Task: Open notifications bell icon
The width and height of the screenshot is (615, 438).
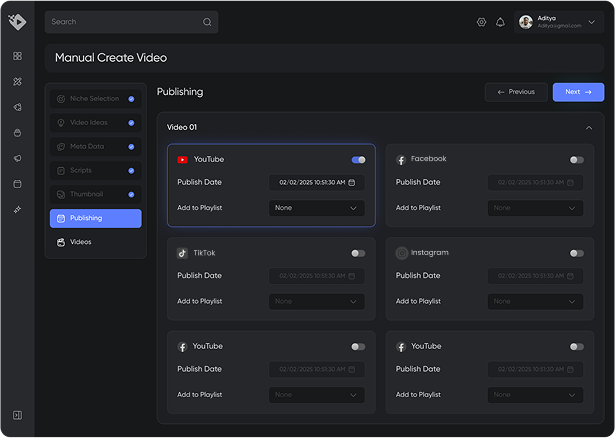Action: (500, 22)
